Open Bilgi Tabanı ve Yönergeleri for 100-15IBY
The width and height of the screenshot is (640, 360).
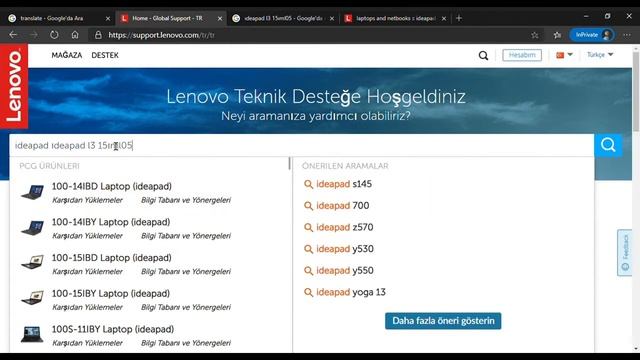tap(186, 307)
